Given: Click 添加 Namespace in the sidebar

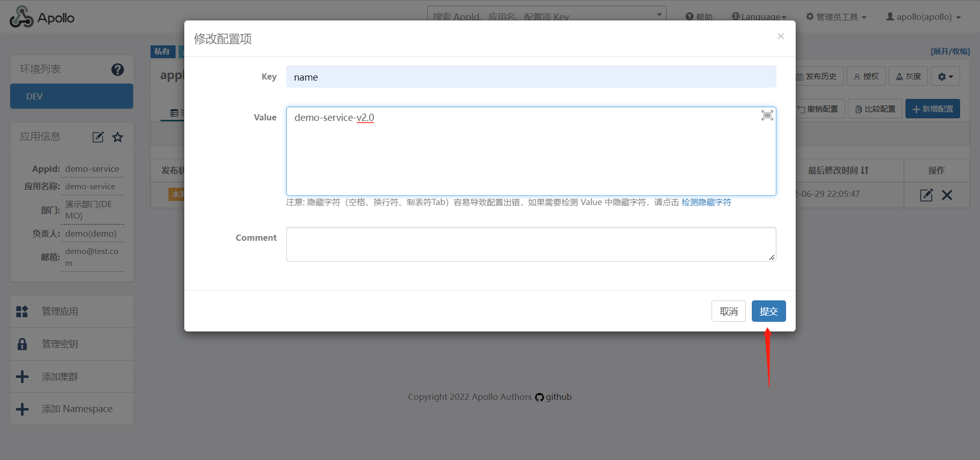Looking at the screenshot, I should click(77, 409).
